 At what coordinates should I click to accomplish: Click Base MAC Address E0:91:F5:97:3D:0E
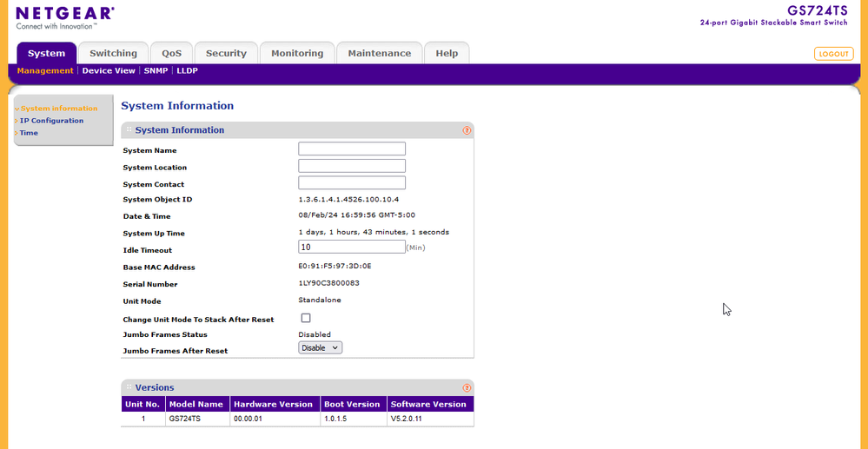[335, 266]
